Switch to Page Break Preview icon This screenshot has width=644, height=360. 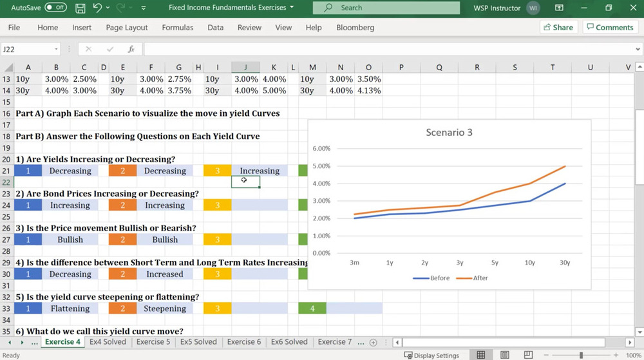528,355
